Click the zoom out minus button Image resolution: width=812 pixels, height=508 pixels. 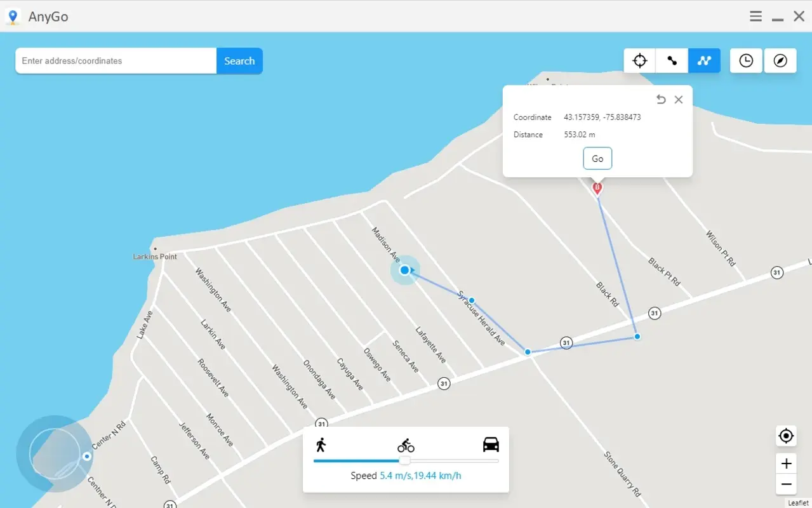point(785,485)
